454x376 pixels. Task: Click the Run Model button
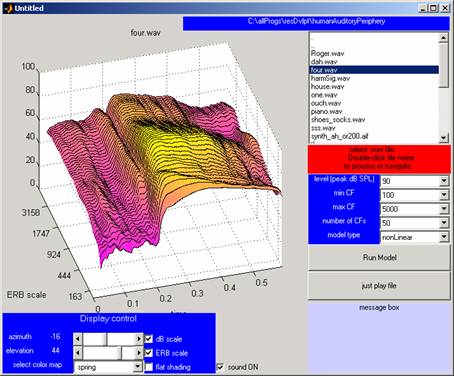click(x=379, y=257)
